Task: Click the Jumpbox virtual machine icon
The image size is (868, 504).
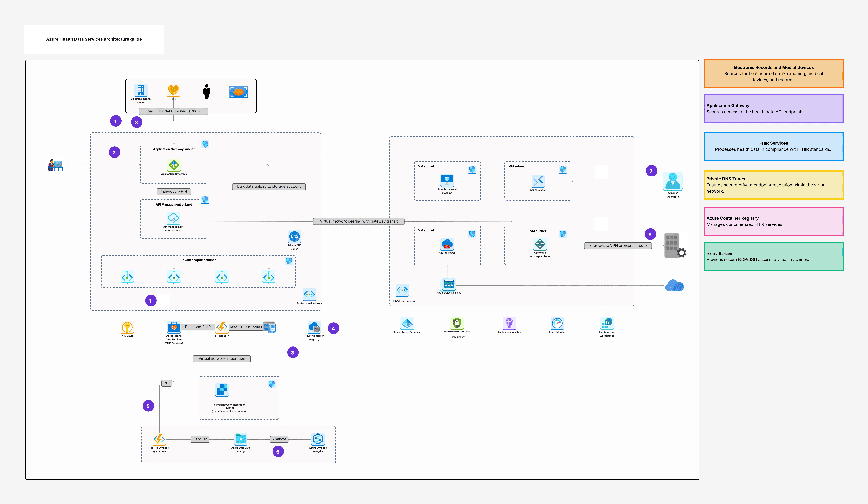Action: (447, 181)
